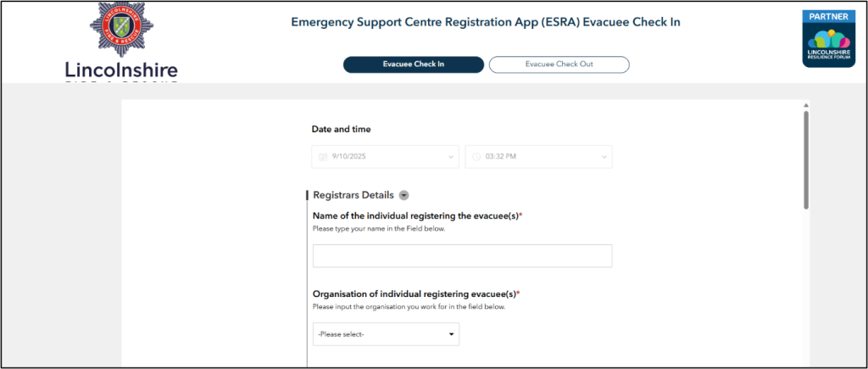The image size is (868, 369).
Task: Switch to the Evacuee Check In tab
Action: pos(413,64)
